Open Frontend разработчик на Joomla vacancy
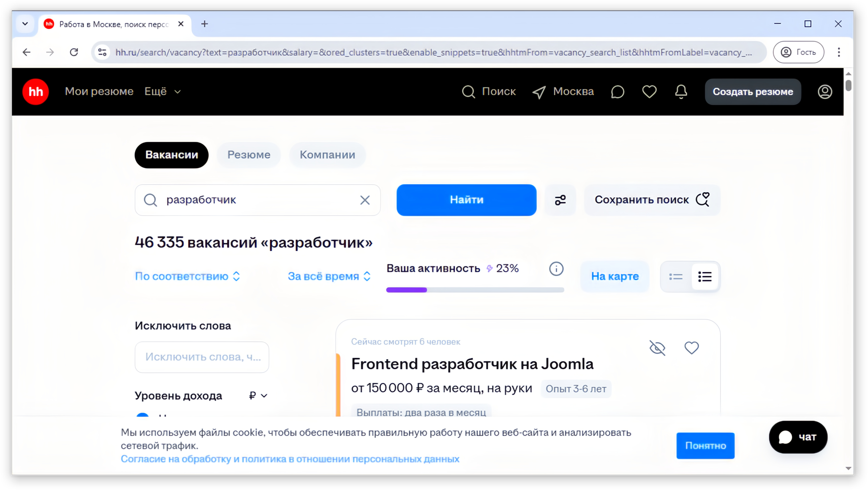 [472, 364]
